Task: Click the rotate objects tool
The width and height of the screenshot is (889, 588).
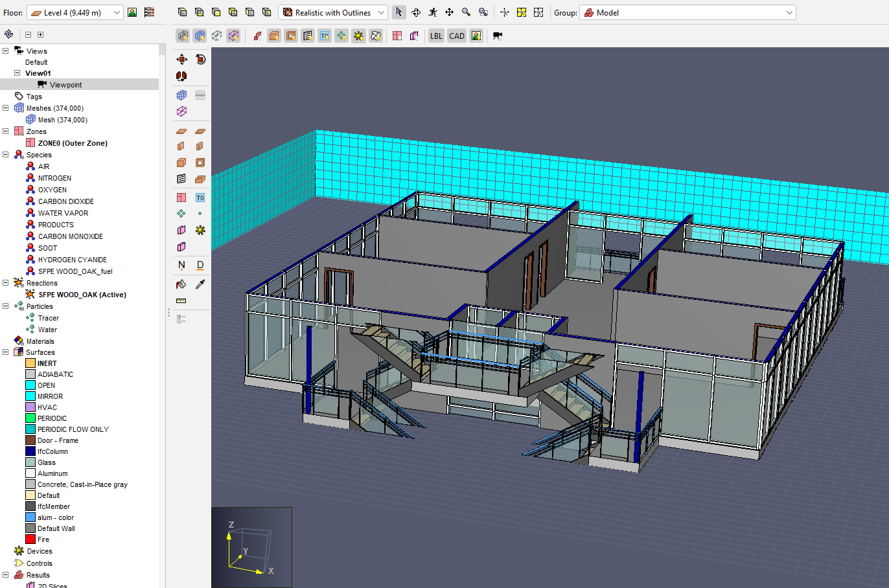Action: [x=200, y=59]
